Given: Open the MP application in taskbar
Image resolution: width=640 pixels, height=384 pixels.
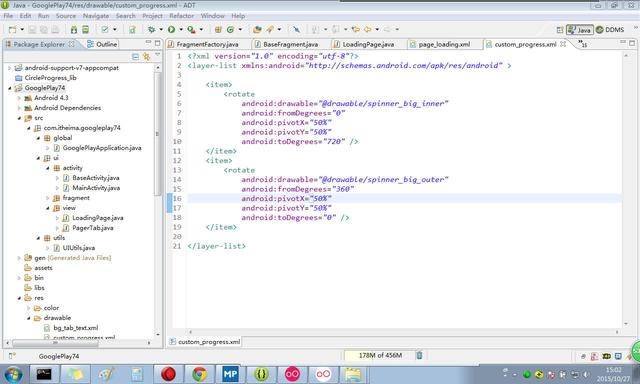Looking at the screenshot, I should (230, 374).
